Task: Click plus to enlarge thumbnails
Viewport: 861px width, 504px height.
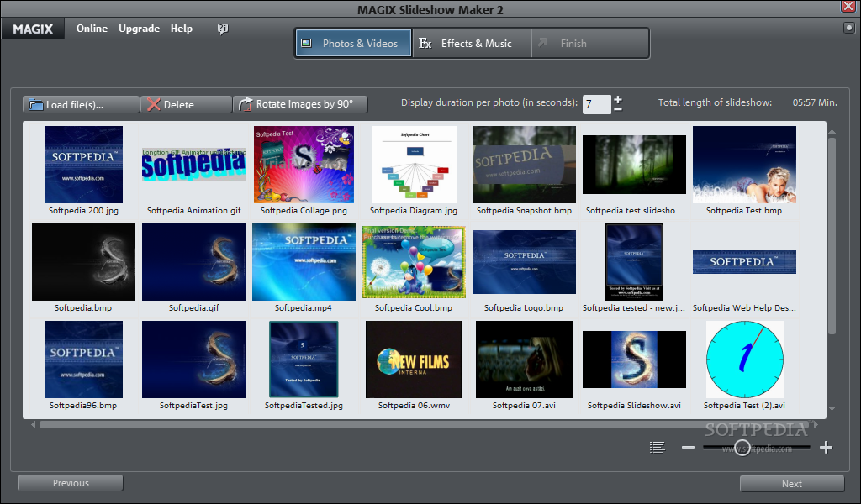Action: [x=826, y=448]
